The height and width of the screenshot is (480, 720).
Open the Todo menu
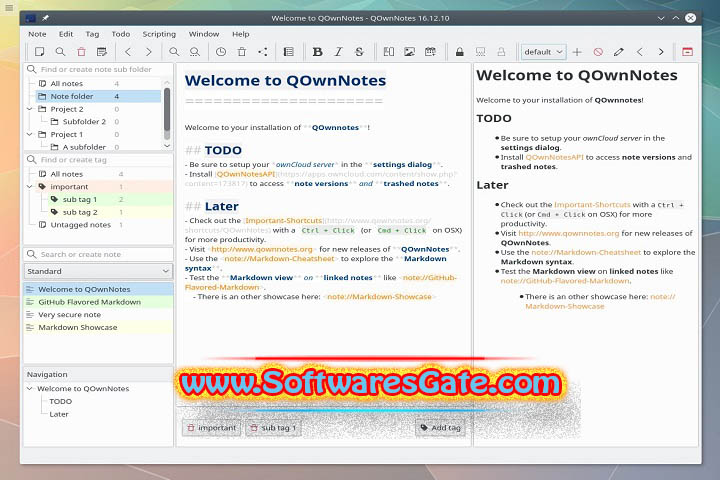click(x=121, y=34)
